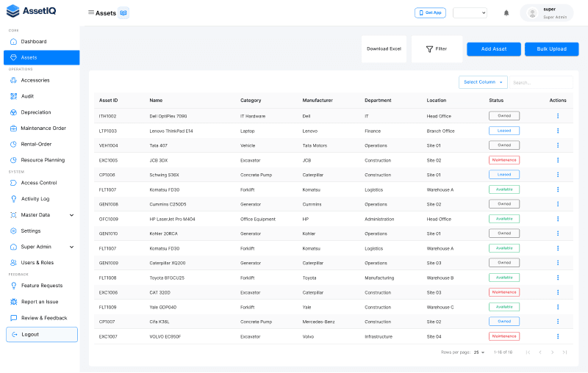The height and width of the screenshot is (373, 588).
Task: Open the Select Column dropdown
Action: [483, 82]
